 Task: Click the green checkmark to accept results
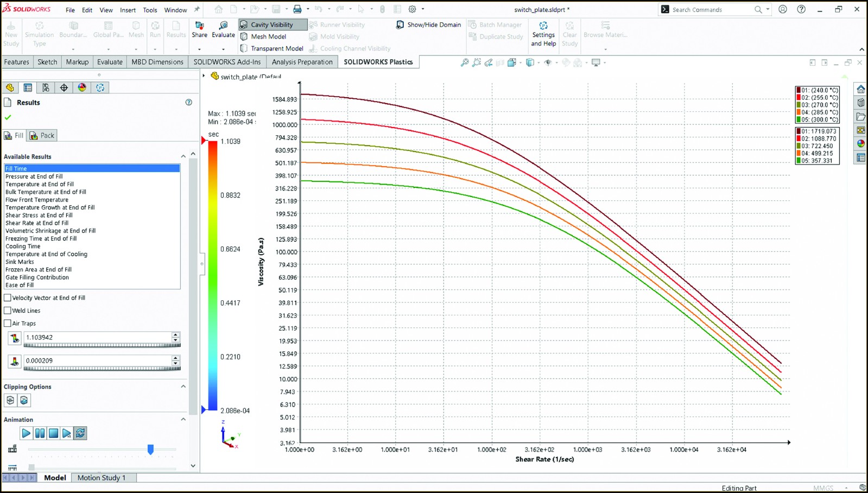point(8,117)
